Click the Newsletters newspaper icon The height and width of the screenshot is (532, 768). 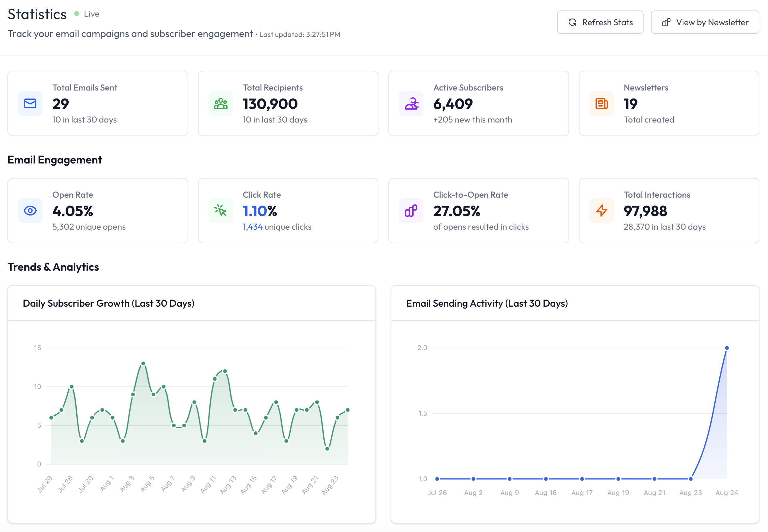(601, 104)
